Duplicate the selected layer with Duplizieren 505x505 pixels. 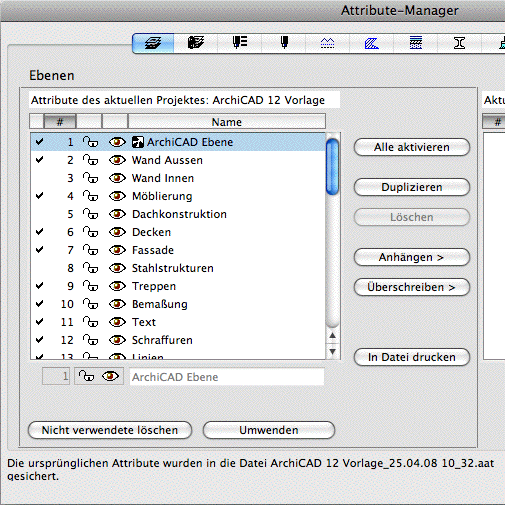(412, 187)
